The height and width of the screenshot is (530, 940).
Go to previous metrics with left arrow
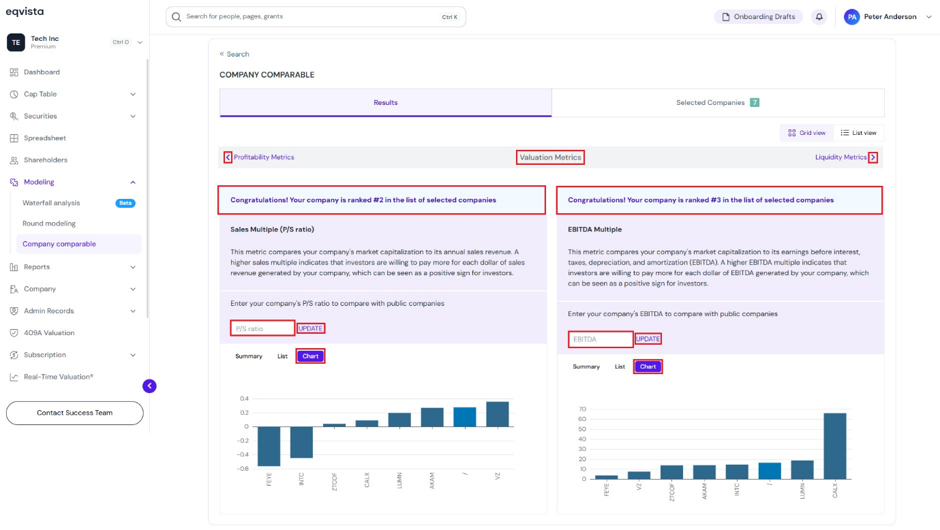(228, 157)
